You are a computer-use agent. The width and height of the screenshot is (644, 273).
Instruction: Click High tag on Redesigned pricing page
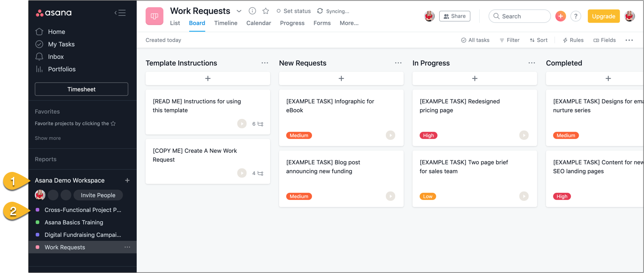tap(429, 135)
